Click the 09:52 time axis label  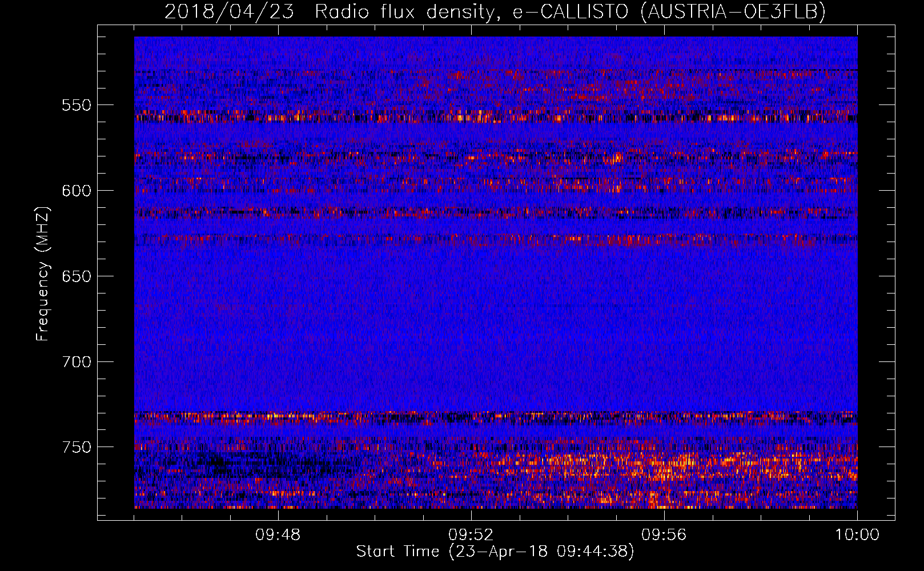pyautogui.click(x=471, y=535)
